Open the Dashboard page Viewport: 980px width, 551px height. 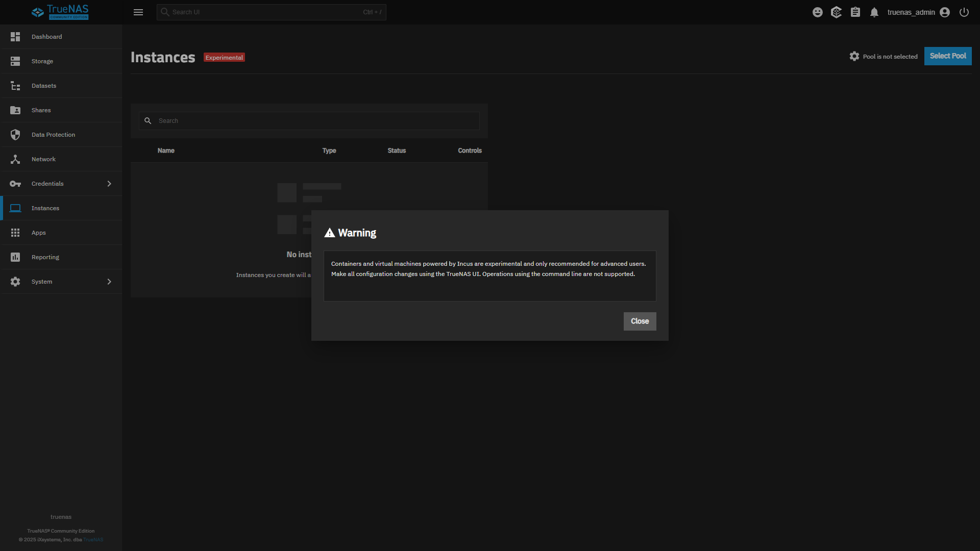coord(46,37)
